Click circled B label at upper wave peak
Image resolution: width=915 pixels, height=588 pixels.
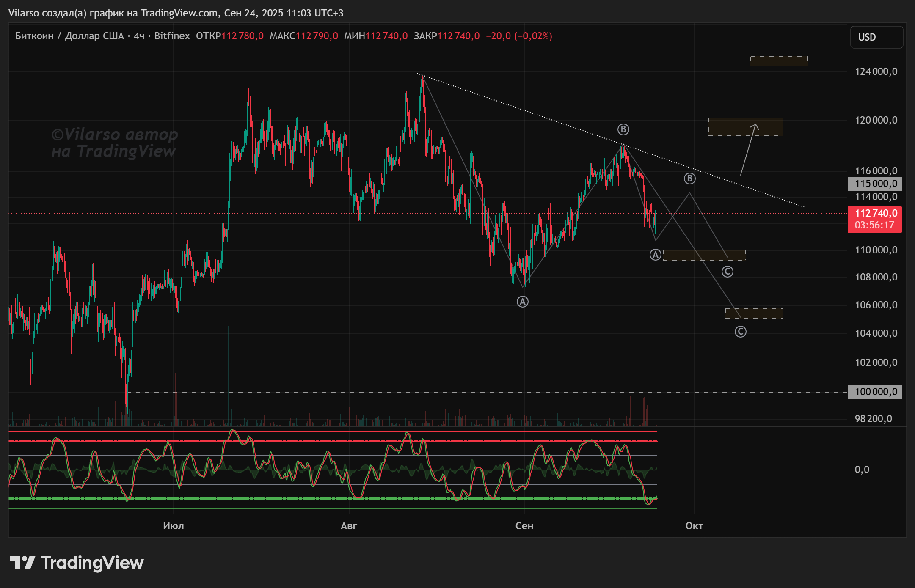point(623,129)
